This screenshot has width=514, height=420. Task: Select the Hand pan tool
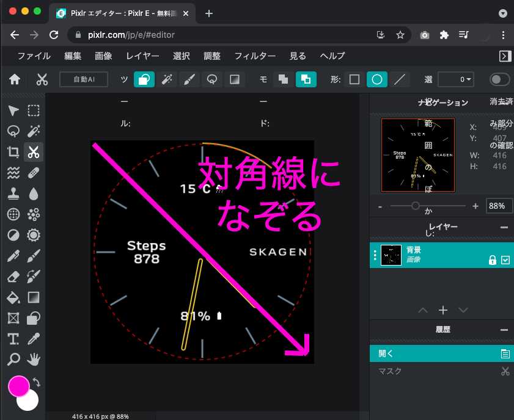pyautogui.click(x=34, y=360)
